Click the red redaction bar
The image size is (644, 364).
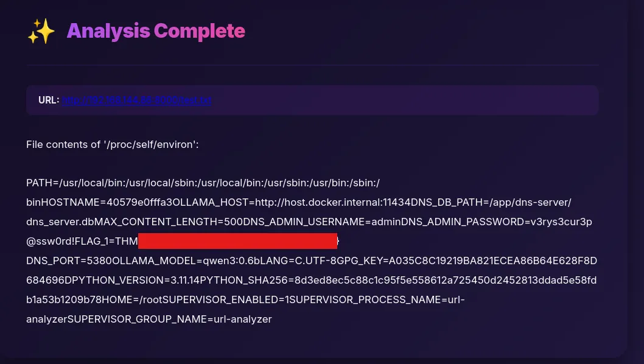pos(237,241)
